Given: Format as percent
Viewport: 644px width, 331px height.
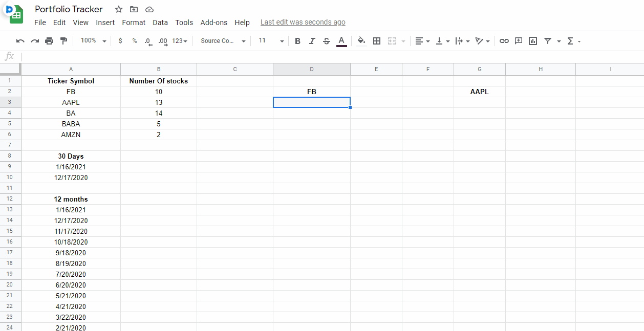Looking at the screenshot, I should 135,41.
